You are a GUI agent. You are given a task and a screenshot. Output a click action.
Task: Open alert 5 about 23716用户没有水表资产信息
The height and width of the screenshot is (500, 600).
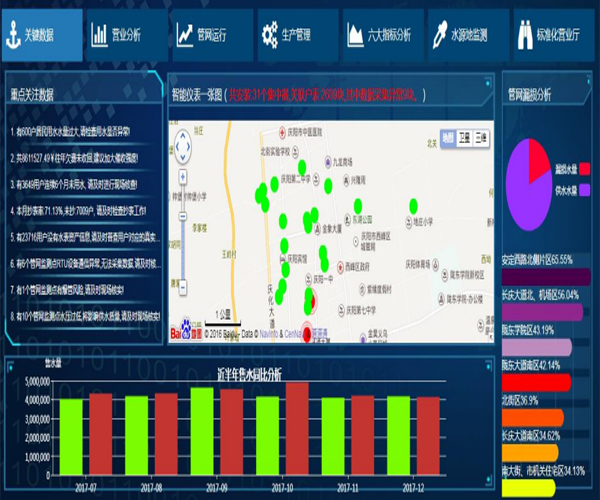85,238
